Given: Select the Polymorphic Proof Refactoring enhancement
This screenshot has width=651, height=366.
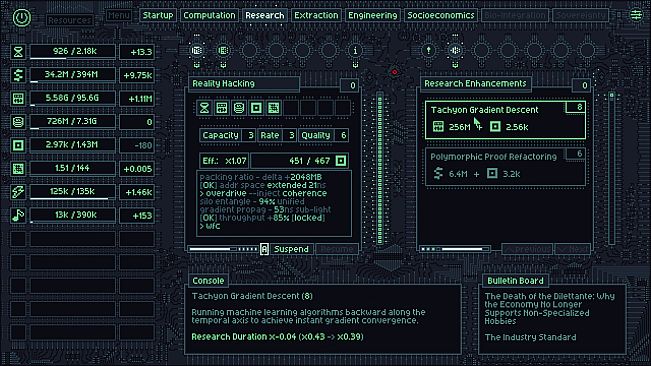Looking at the screenshot, I should 505,167.
